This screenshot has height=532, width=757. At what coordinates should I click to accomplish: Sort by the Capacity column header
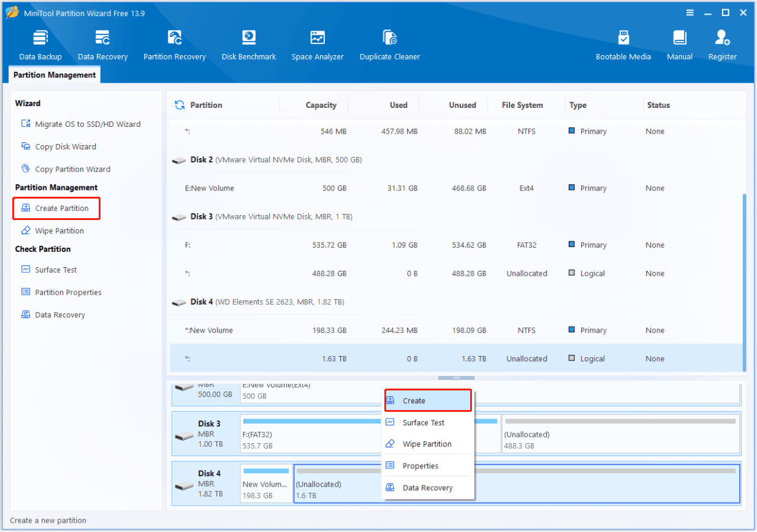(321, 105)
